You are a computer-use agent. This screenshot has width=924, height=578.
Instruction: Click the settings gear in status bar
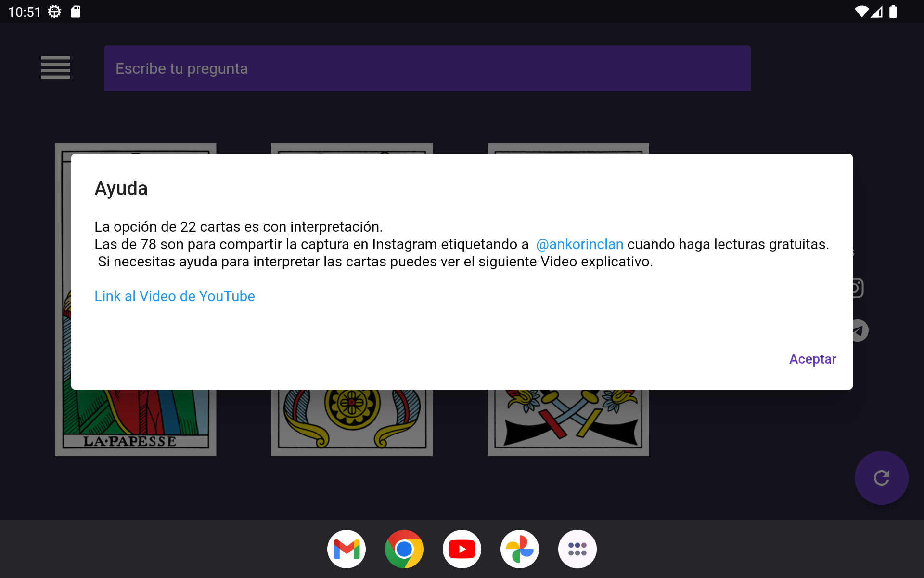(x=54, y=12)
